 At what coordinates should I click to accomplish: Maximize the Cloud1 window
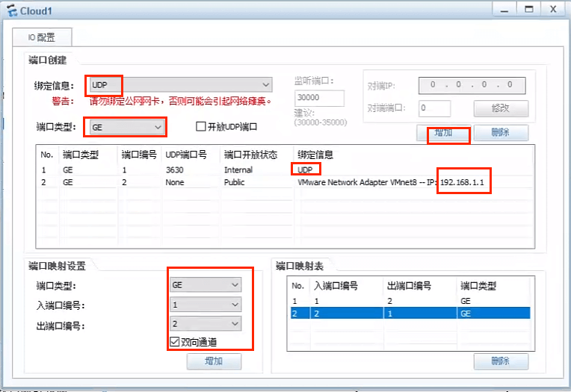(528, 10)
